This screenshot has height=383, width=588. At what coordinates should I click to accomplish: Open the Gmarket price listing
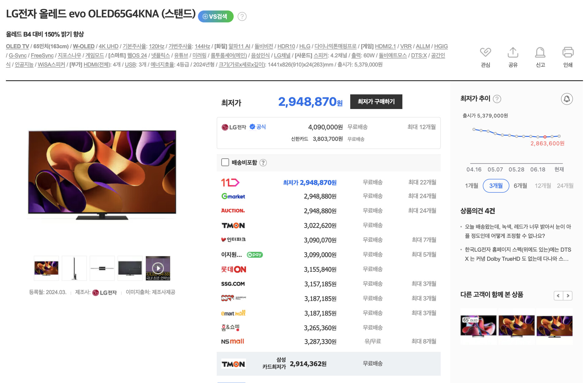click(233, 196)
